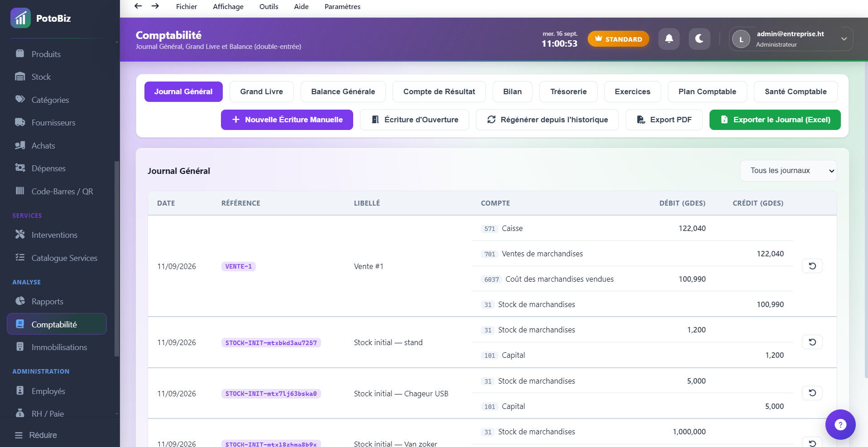Open Achats in the sidebar
The width and height of the screenshot is (868, 447).
[57, 145]
